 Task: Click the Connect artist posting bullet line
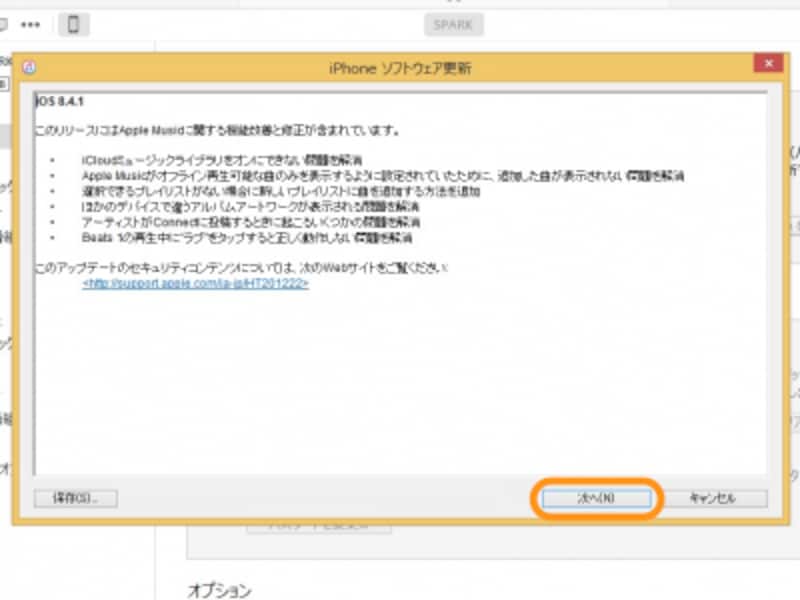pyautogui.click(x=251, y=223)
